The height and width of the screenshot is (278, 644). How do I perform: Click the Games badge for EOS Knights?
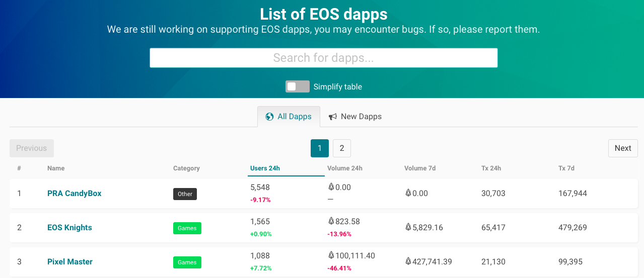coord(187,228)
